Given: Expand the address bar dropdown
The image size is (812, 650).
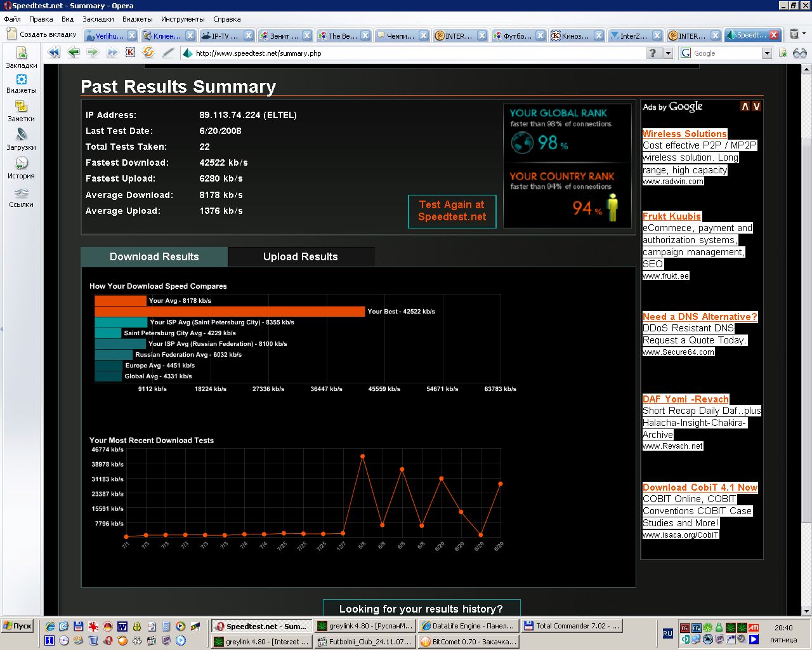Looking at the screenshot, I should pyautogui.click(x=668, y=53).
